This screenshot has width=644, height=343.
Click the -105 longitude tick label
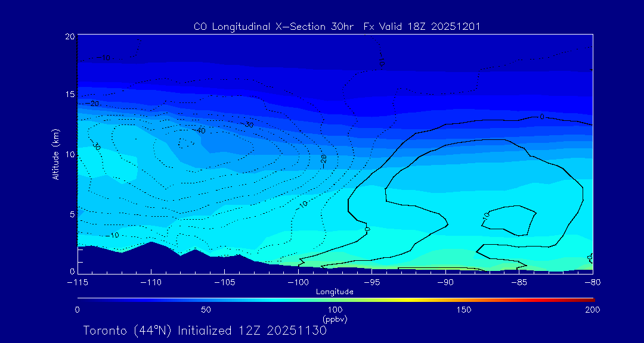coord(225,282)
